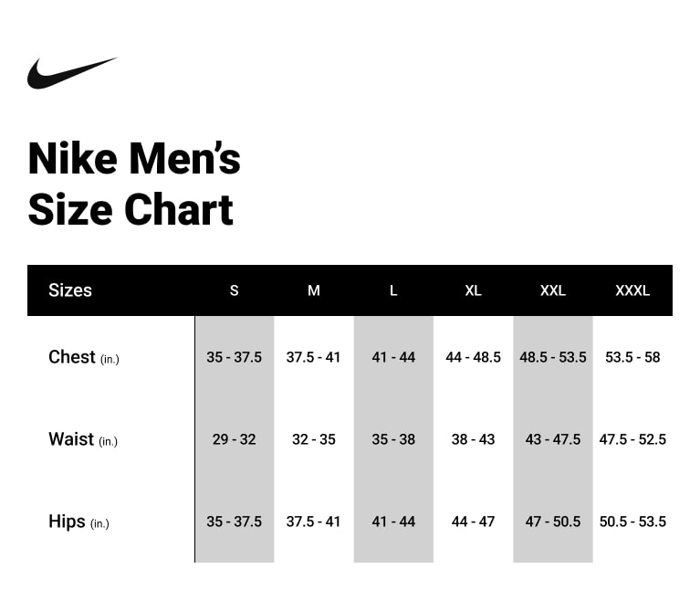The image size is (700, 590).
Task: Select the M size column header
Action: click(314, 290)
